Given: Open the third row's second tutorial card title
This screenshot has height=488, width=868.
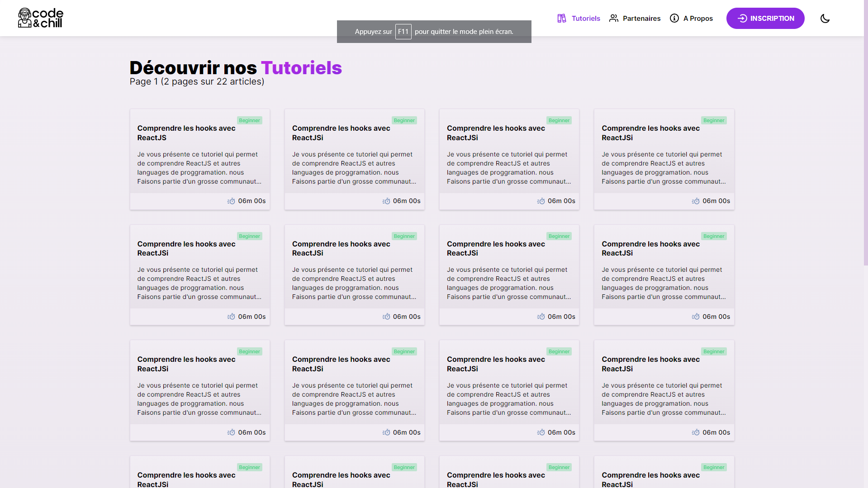Looking at the screenshot, I should [341, 364].
